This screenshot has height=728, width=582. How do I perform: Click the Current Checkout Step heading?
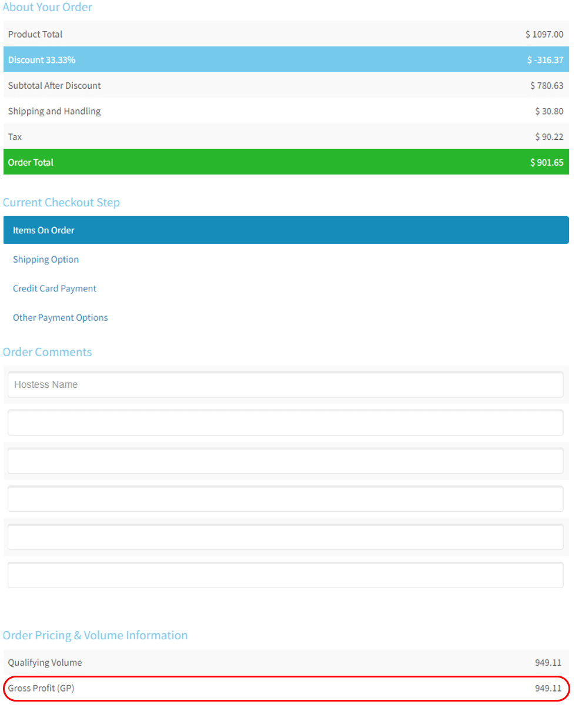(61, 202)
